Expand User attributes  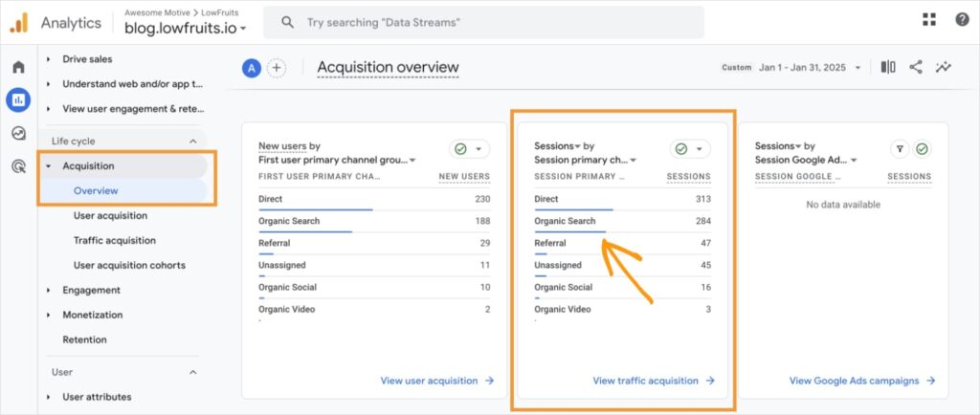coord(49,397)
